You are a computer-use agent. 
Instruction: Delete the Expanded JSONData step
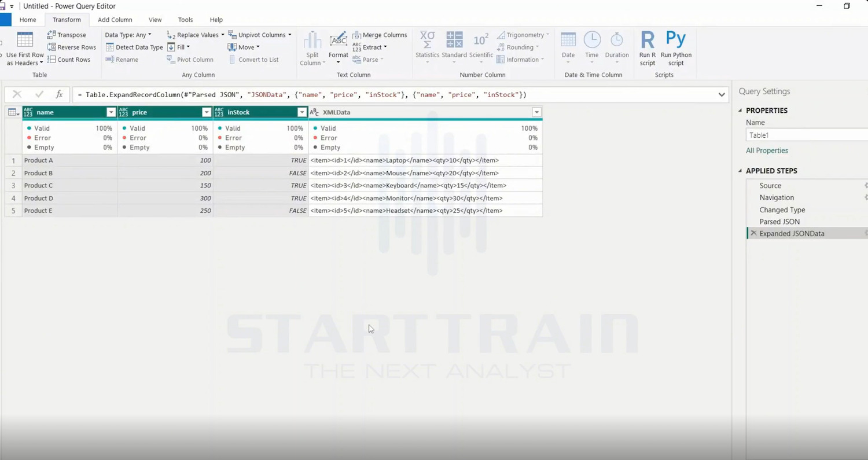point(753,233)
